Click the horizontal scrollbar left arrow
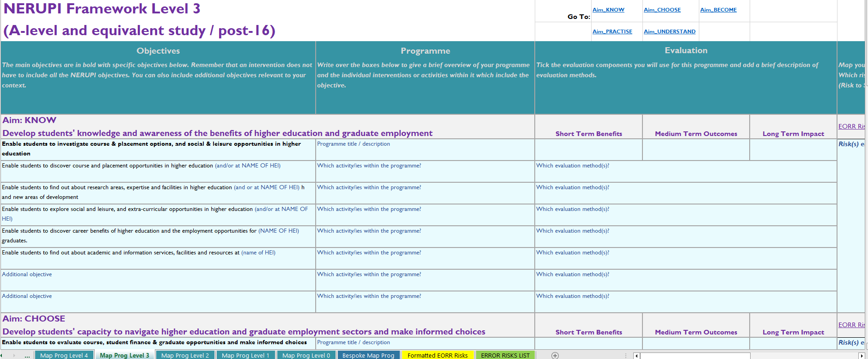Image resolution: width=868 pixels, height=359 pixels. click(x=636, y=355)
